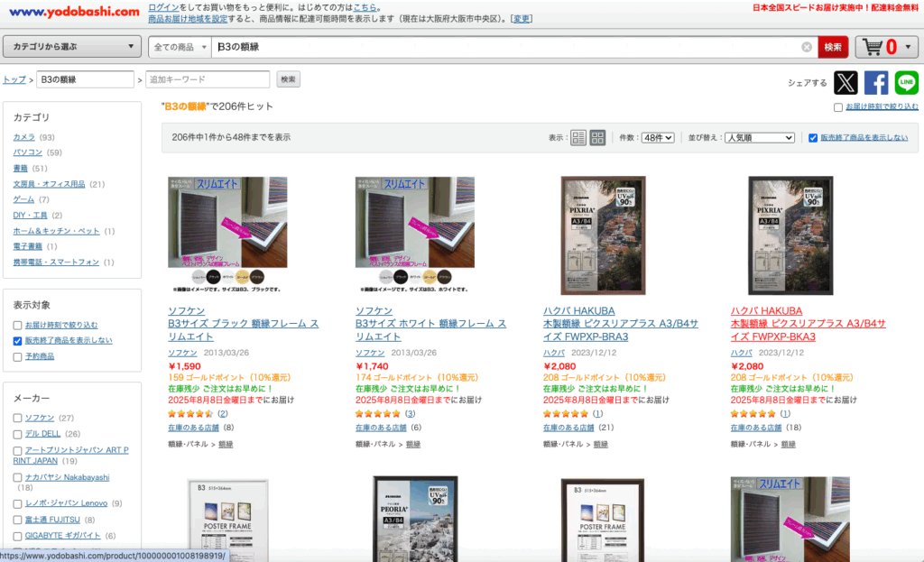View 在庫のある店舗 for FWPXP-BRA3

coord(568,428)
